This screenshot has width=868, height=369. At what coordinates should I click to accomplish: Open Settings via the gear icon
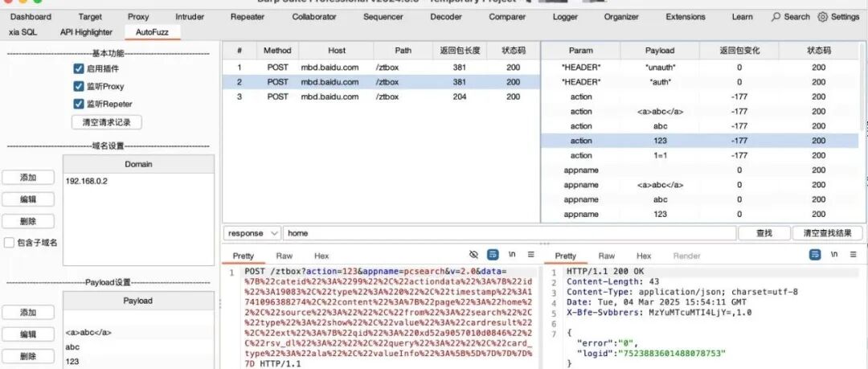pos(823,17)
